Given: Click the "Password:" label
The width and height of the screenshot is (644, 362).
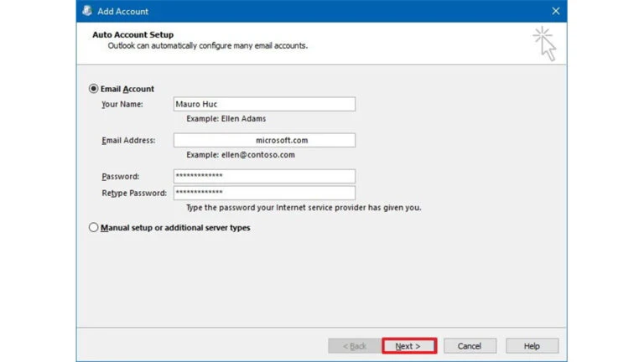Looking at the screenshot, I should tap(120, 177).
